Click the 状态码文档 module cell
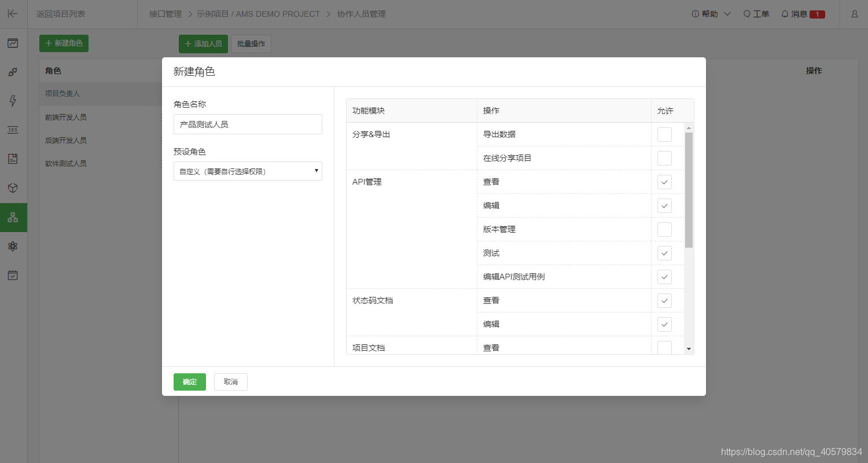 [x=411, y=312]
